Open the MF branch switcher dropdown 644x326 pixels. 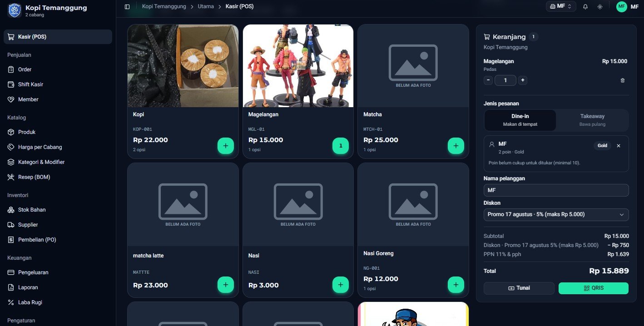[x=561, y=6]
